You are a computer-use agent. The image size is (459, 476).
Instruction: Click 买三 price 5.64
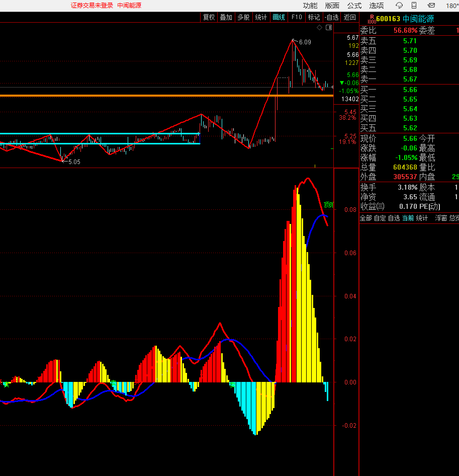tap(410, 109)
